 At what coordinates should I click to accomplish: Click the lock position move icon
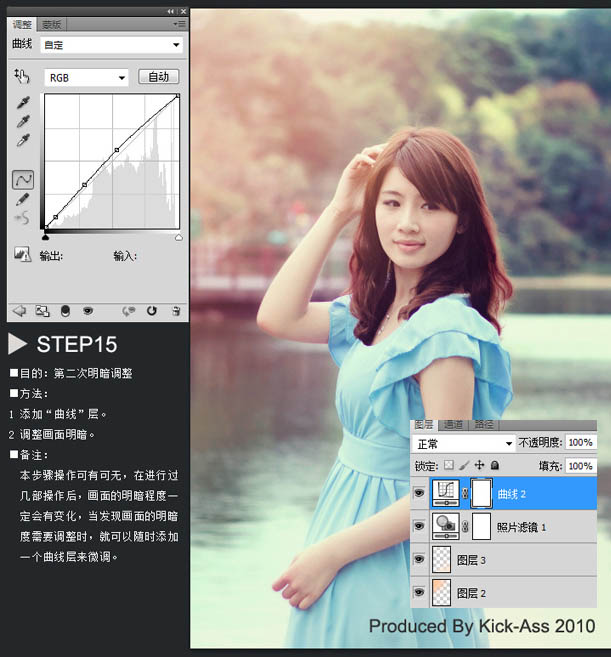[479, 466]
